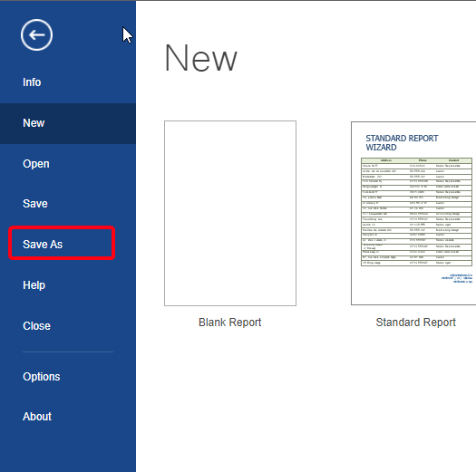The width and height of the screenshot is (476, 472).
Task: Click the divider line above Options
Action: coord(68,352)
